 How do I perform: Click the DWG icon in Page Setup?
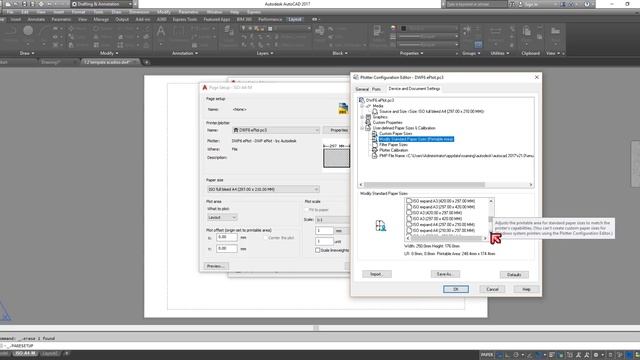(343, 109)
